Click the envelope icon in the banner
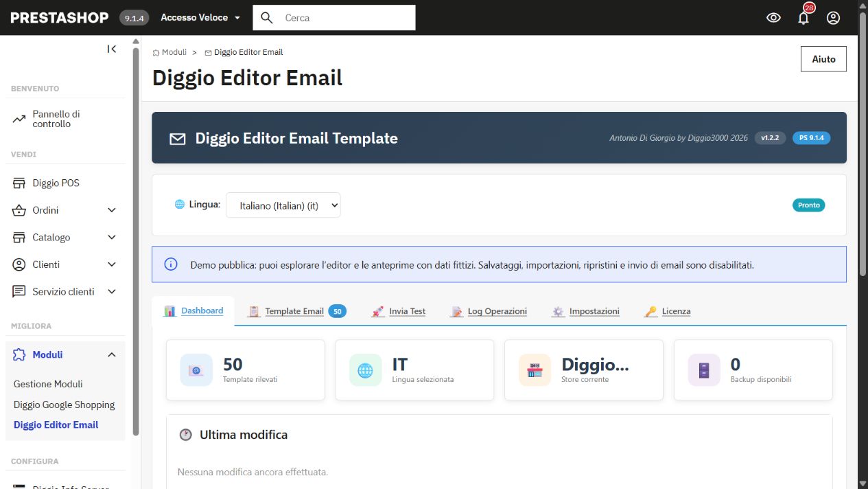 pyautogui.click(x=178, y=139)
